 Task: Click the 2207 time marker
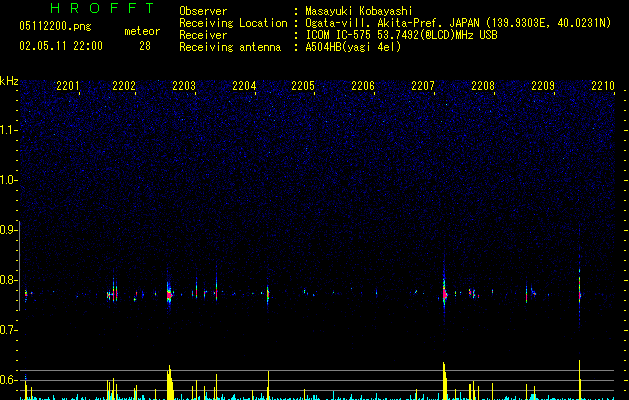point(423,86)
